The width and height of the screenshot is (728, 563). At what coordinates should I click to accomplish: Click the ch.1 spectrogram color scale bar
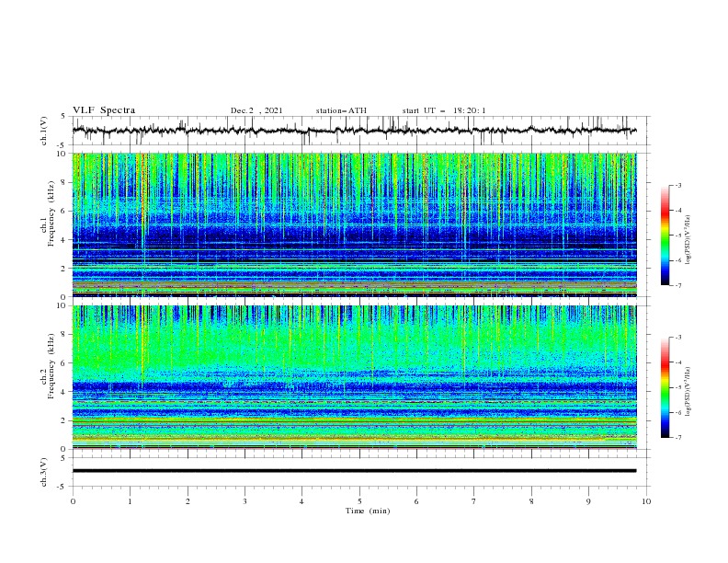pyautogui.click(x=665, y=236)
